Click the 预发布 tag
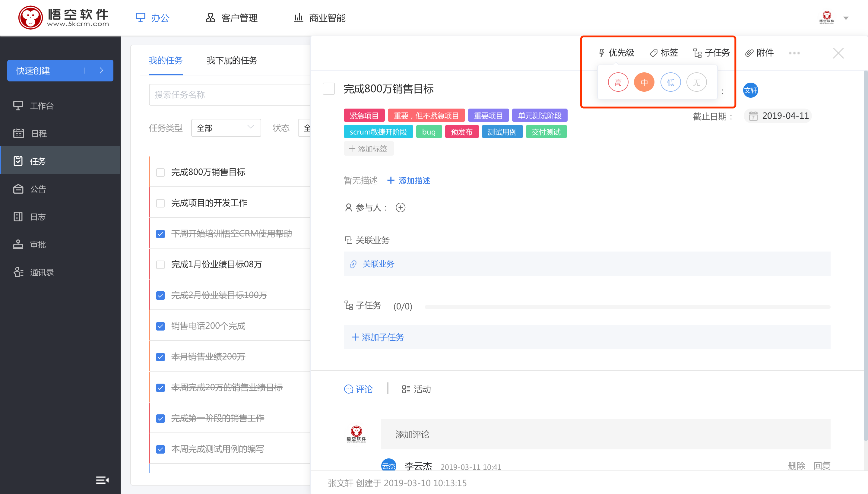The width and height of the screenshot is (868, 494). click(x=461, y=131)
